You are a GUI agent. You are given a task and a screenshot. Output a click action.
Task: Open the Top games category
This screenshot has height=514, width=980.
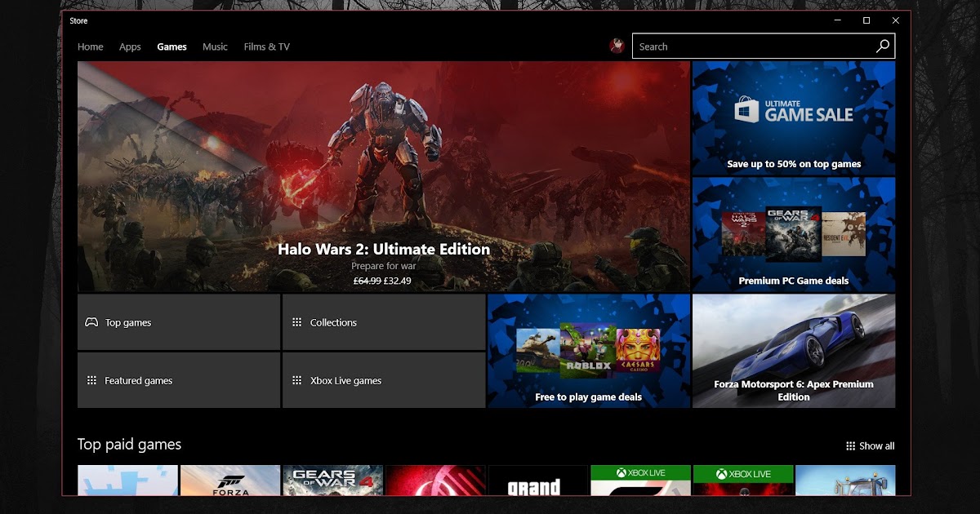pos(179,322)
